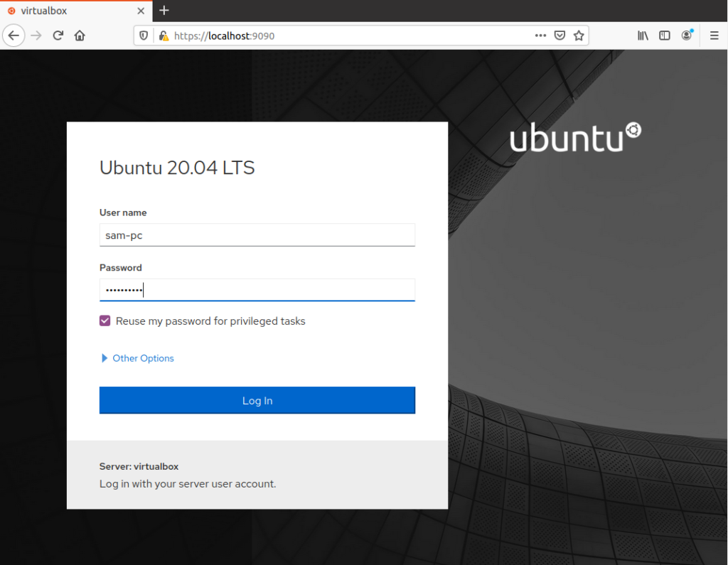Click the padlock site security icon

[162, 35]
